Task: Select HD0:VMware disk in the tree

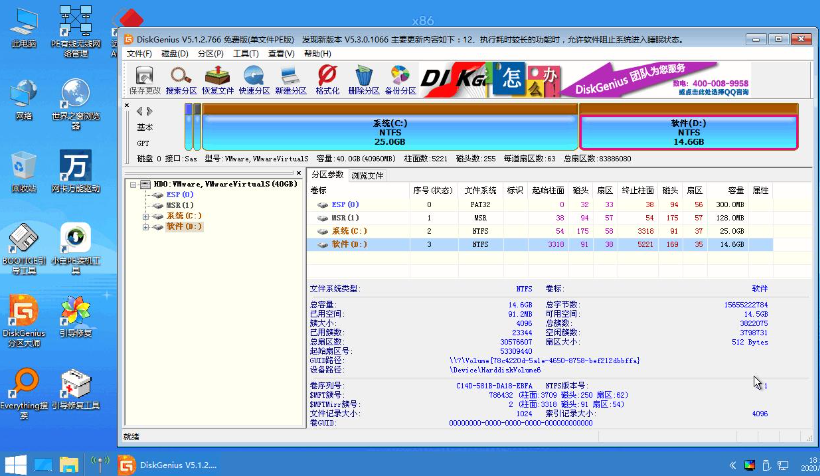Action: pos(226,184)
